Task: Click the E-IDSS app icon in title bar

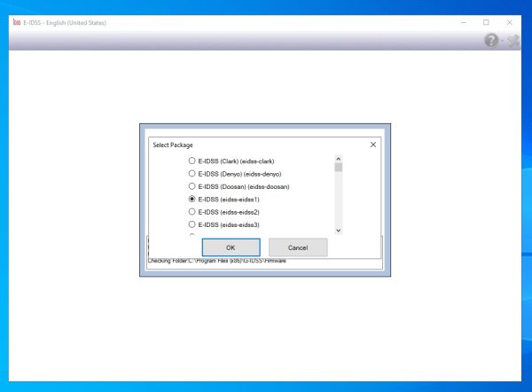Action: pyautogui.click(x=17, y=22)
